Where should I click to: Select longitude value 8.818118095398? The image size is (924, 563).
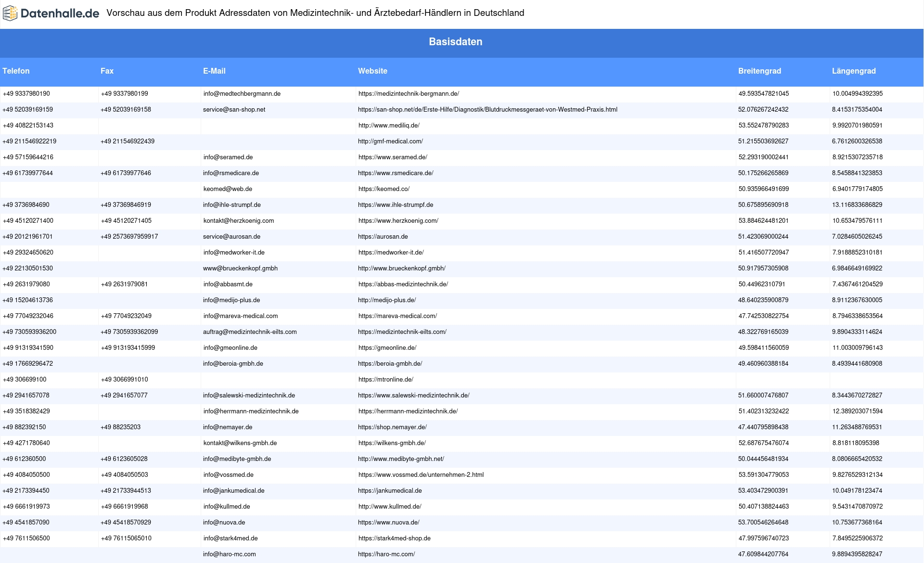(x=856, y=443)
